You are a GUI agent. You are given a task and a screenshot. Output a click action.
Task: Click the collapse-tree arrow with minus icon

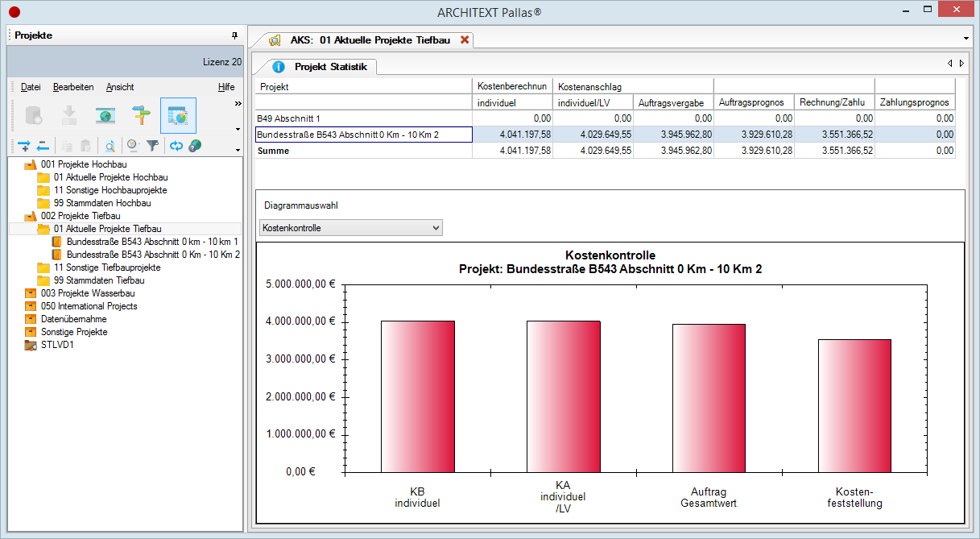coord(43,146)
